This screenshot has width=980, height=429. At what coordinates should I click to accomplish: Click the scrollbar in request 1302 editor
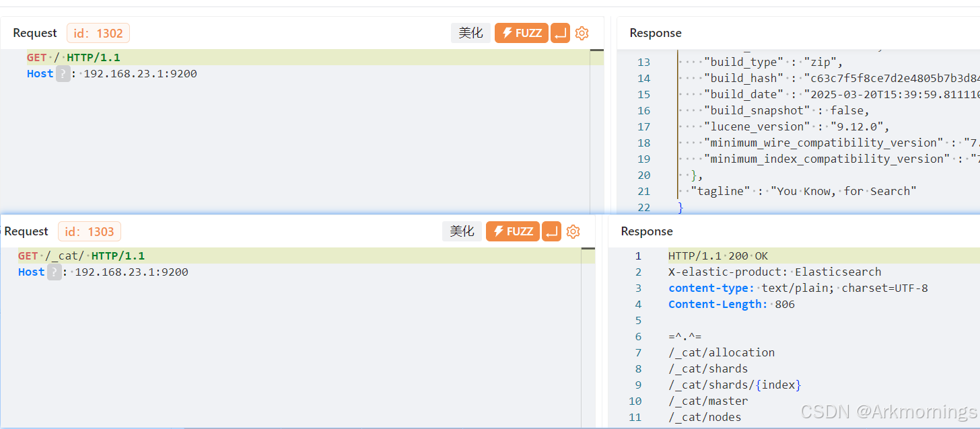[596, 131]
